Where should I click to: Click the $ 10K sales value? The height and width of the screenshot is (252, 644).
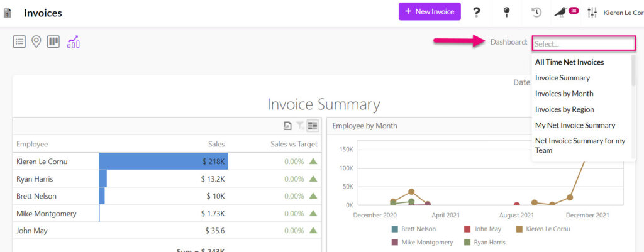click(216, 196)
